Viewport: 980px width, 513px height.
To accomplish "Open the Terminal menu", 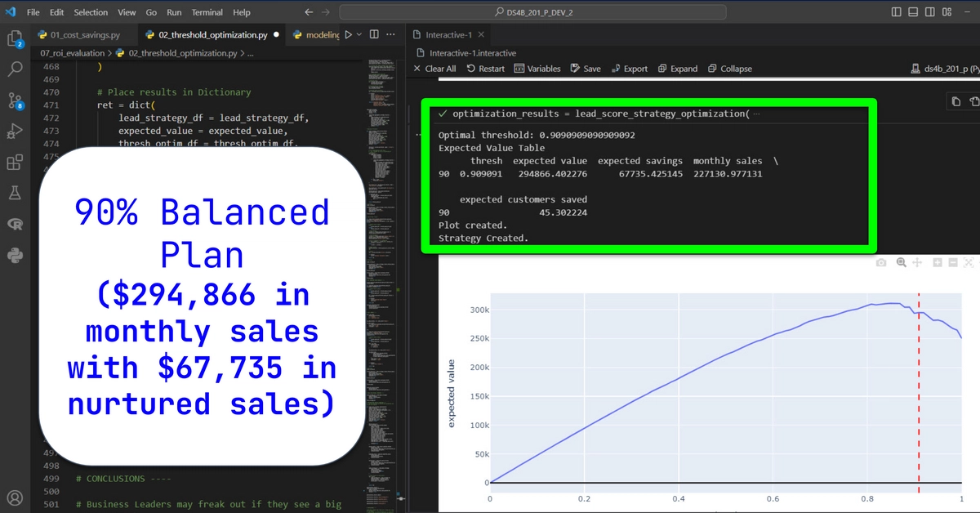I will pyautogui.click(x=208, y=12).
